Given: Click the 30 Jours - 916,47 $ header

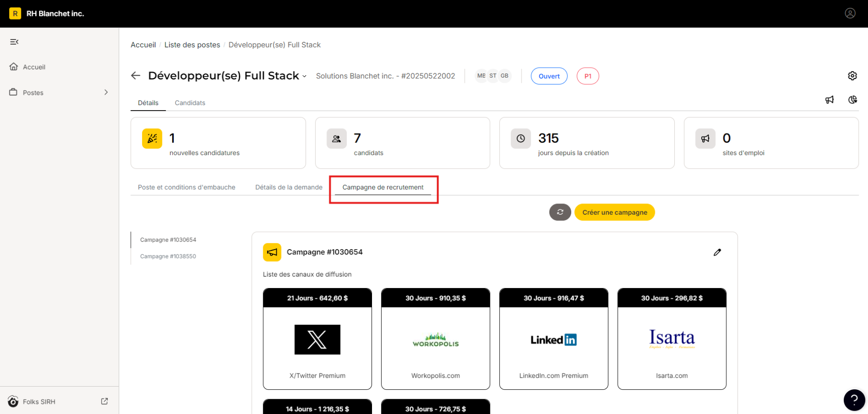Looking at the screenshot, I should (554, 298).
